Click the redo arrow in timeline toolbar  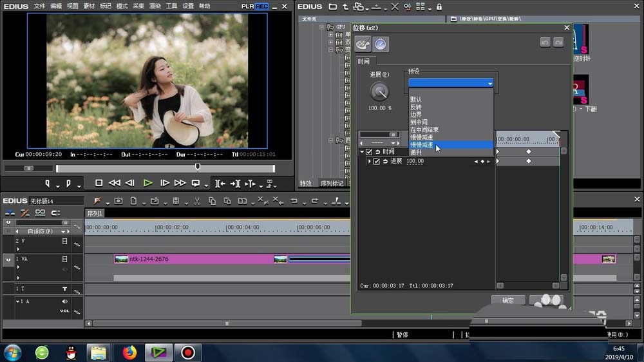[x=315, y=201]
